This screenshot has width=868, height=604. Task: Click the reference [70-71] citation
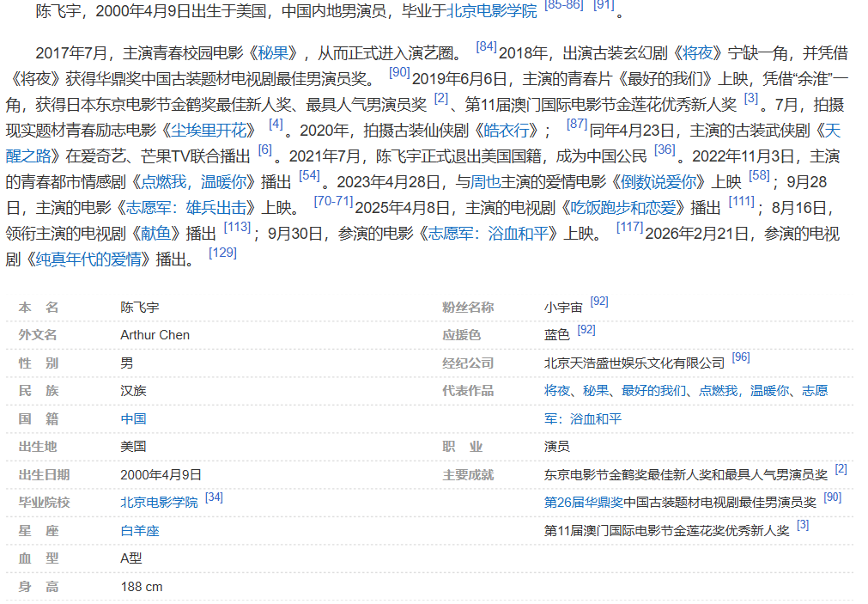[x=333, y=202]
